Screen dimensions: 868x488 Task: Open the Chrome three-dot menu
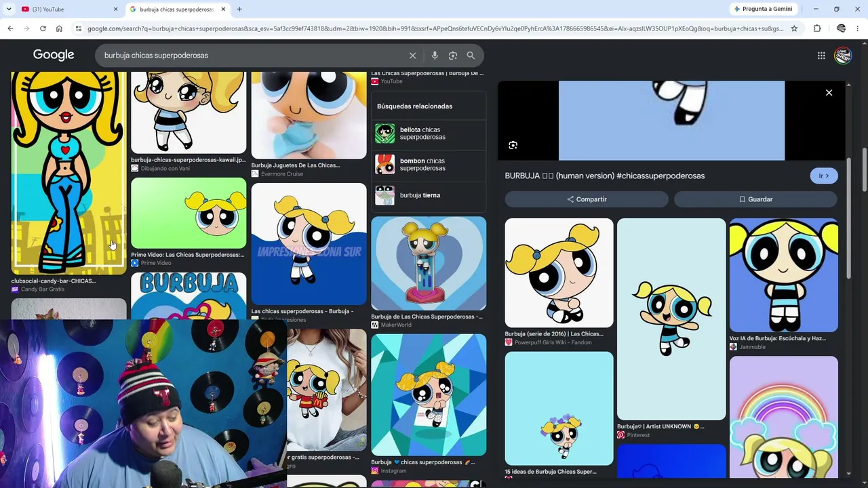[859, 28]
